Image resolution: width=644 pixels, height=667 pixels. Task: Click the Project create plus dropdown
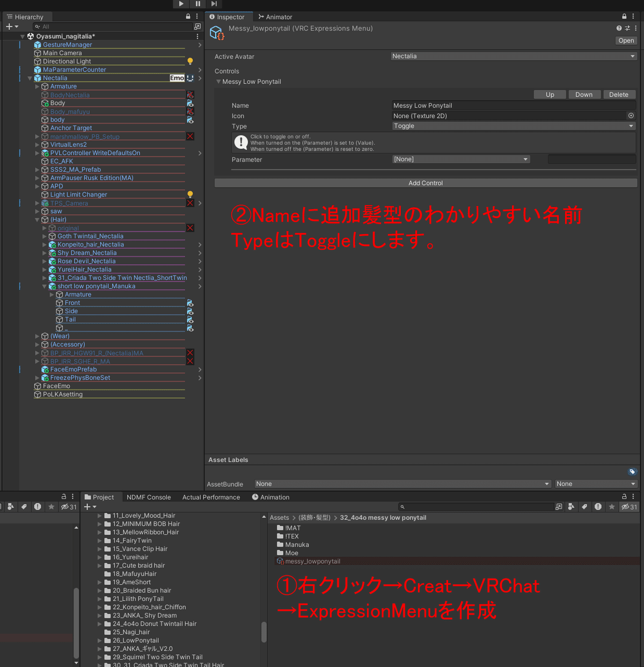pos(90,507)
